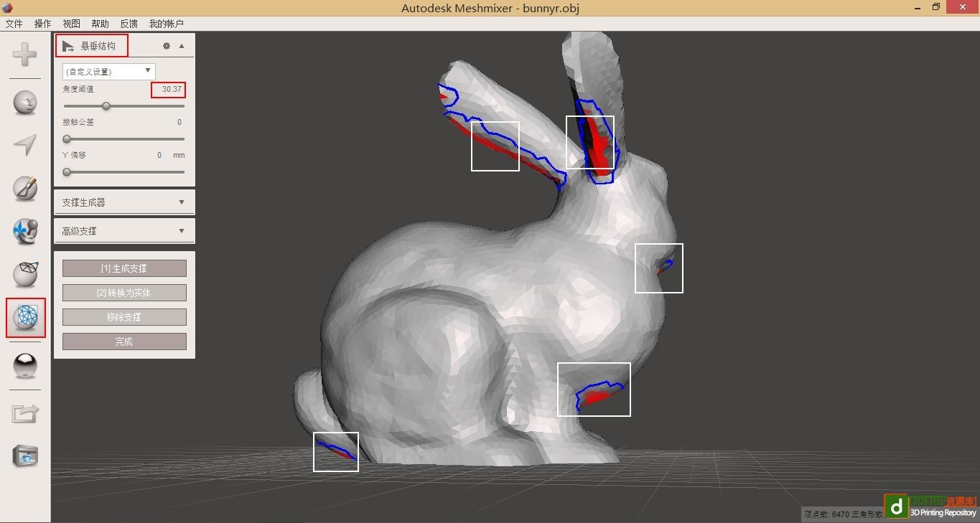Open the 反馈 menu
The width and height of the screenshot is (980, 523).
[129, 24]
